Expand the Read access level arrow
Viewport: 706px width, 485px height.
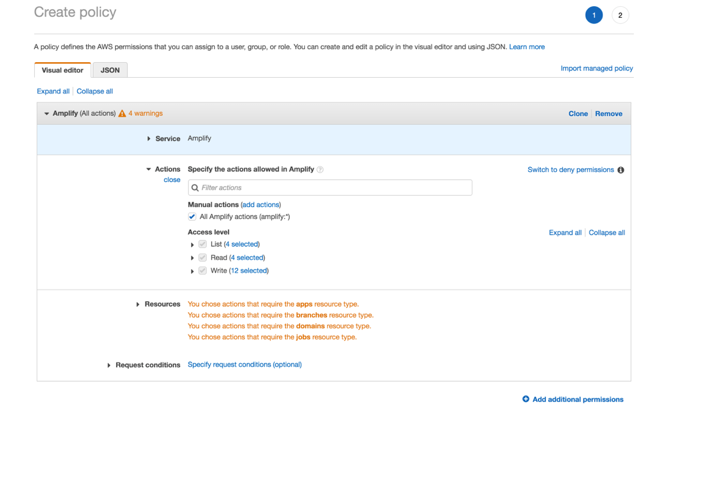(x=192, y=258)
